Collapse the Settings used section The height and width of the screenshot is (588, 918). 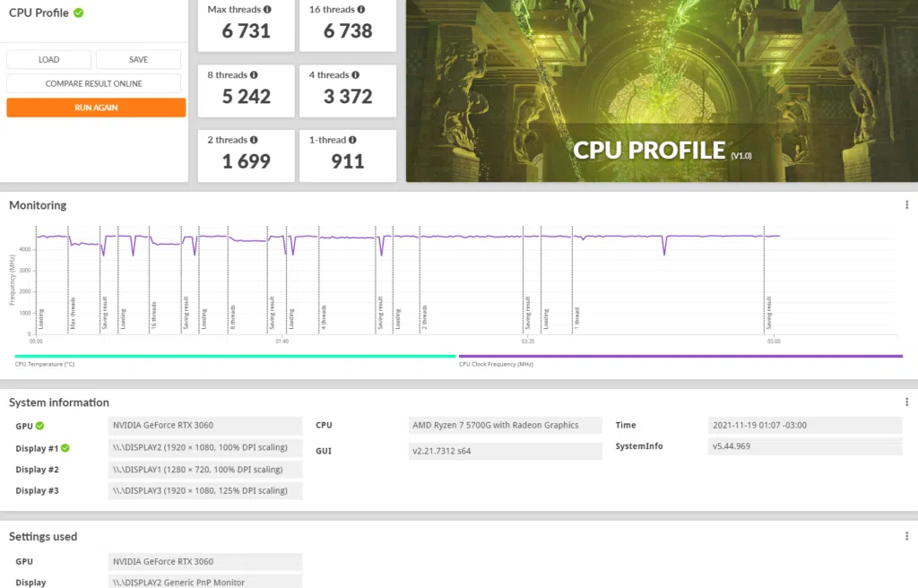(43, 536)
